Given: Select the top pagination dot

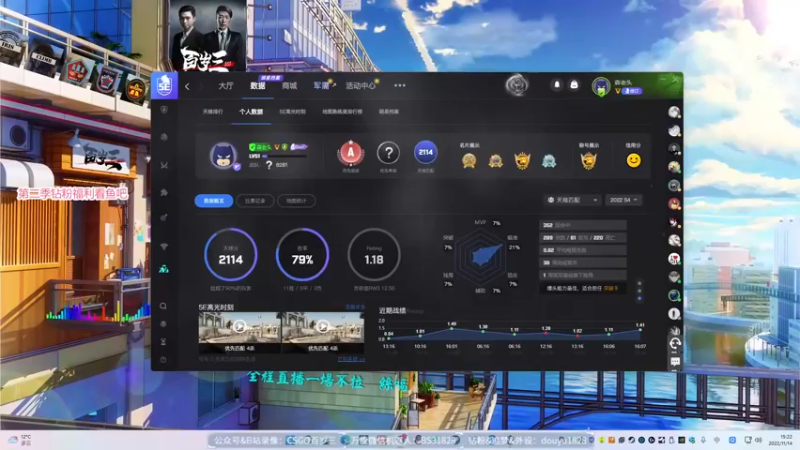Looking at the screenshot, I should [639, 283].
